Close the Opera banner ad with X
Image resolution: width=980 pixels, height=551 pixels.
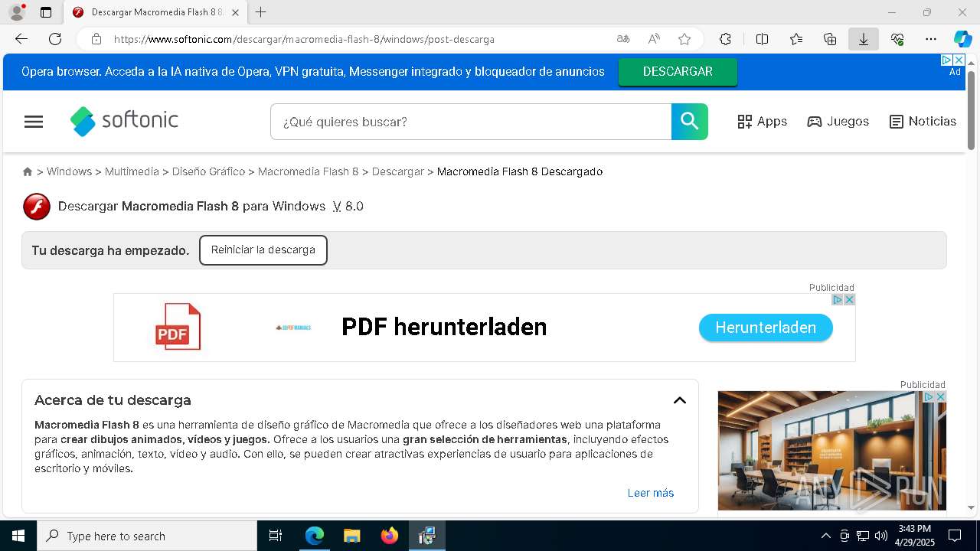coord(959,60)
